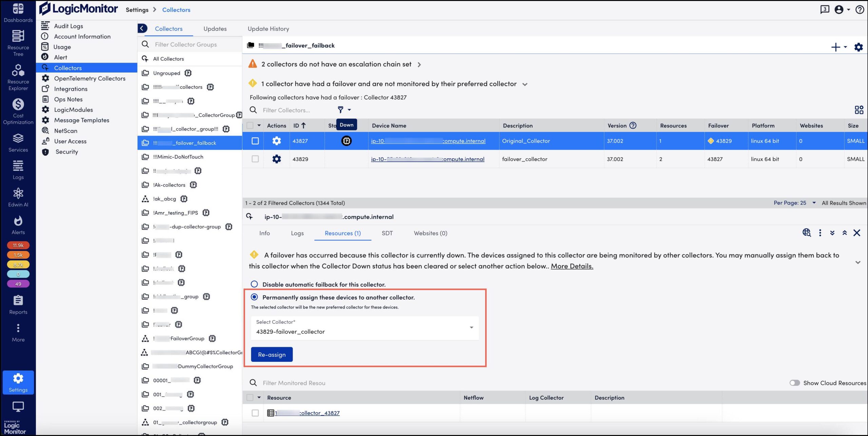868x436 pixels.
Task: Open the help question mark icon
Action: pos(860,9)
